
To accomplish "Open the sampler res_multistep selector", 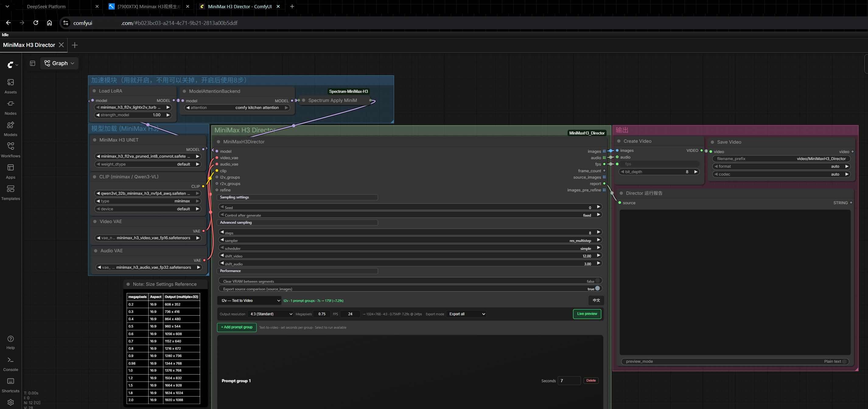I will click(x=410, y=240).
